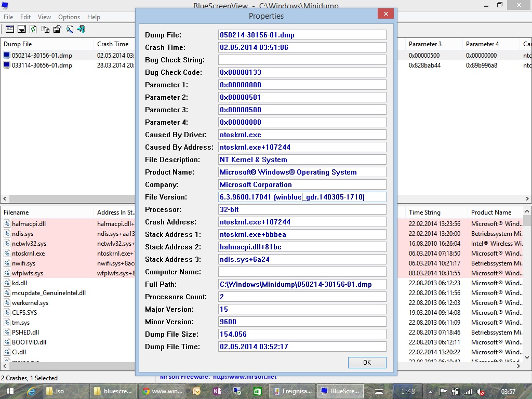532x399 pixels.
Task: Show hidden tray icons arrow
Action: 430,392
